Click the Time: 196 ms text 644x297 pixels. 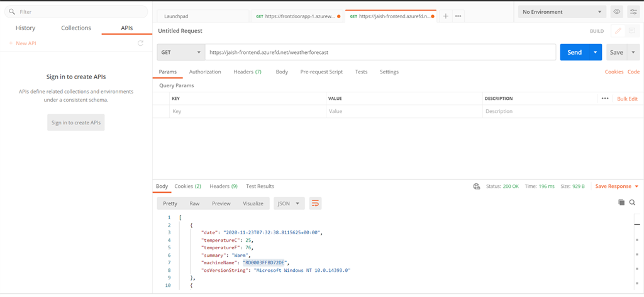[540, 186]
